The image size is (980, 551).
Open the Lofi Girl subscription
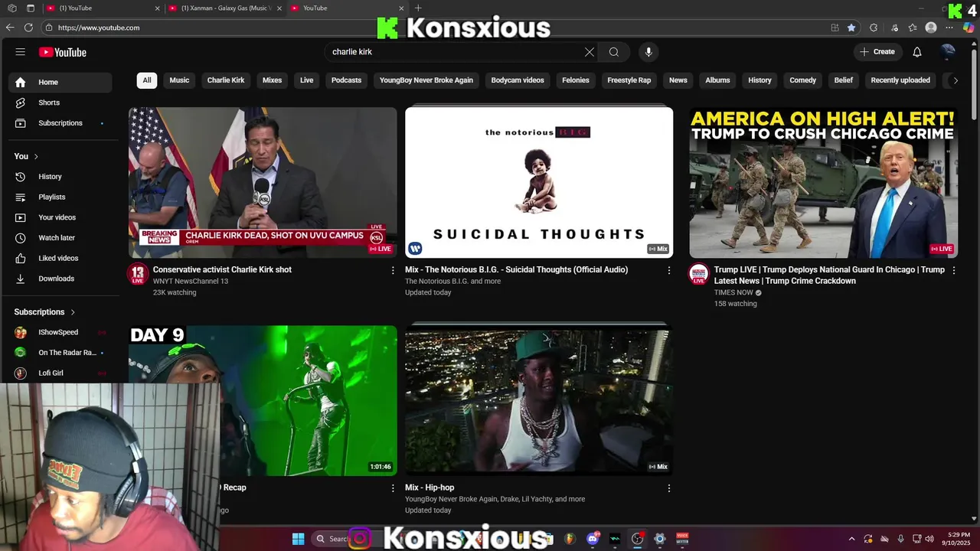point(60,373)
